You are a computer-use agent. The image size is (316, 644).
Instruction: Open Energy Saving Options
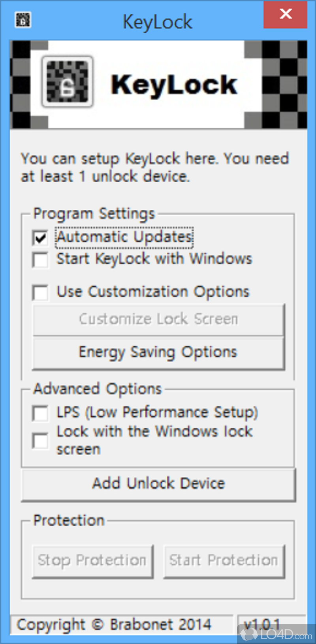[x=158, y=352]
